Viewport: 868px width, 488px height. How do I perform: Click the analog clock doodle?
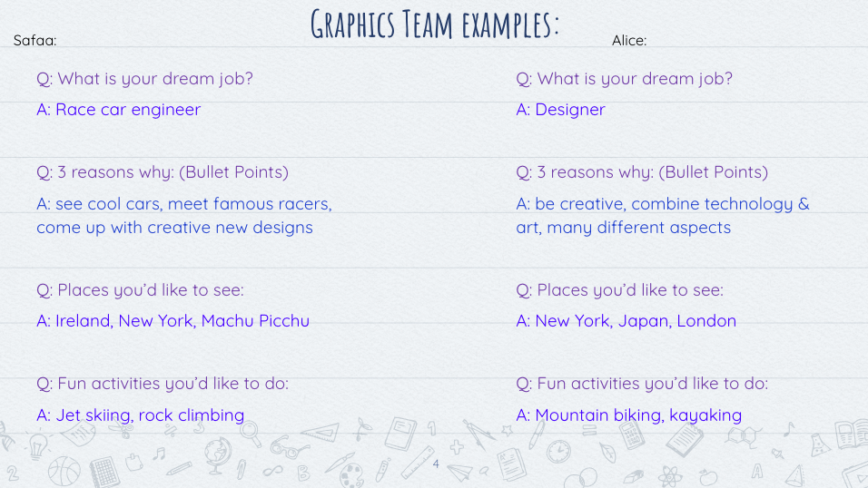(558, 450)
